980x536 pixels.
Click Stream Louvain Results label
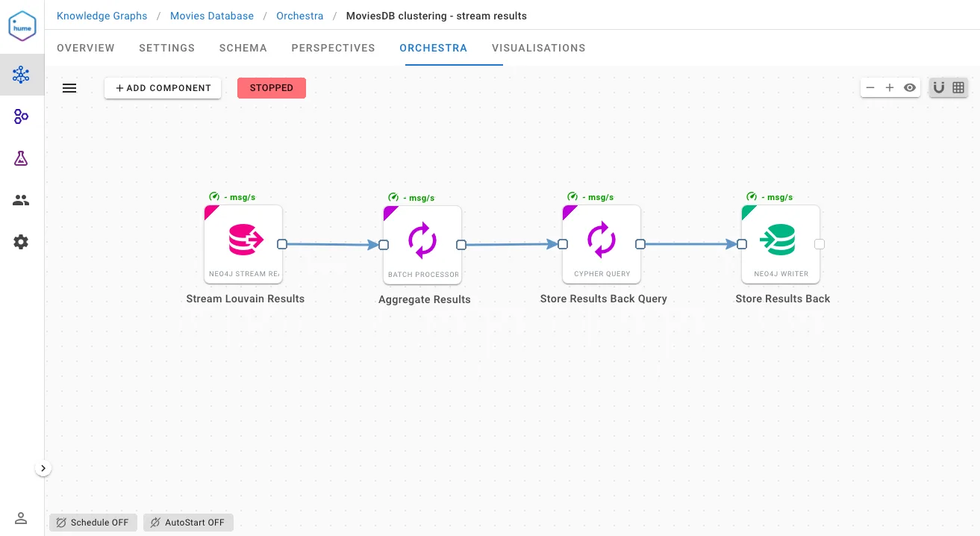tap(246, 299)
